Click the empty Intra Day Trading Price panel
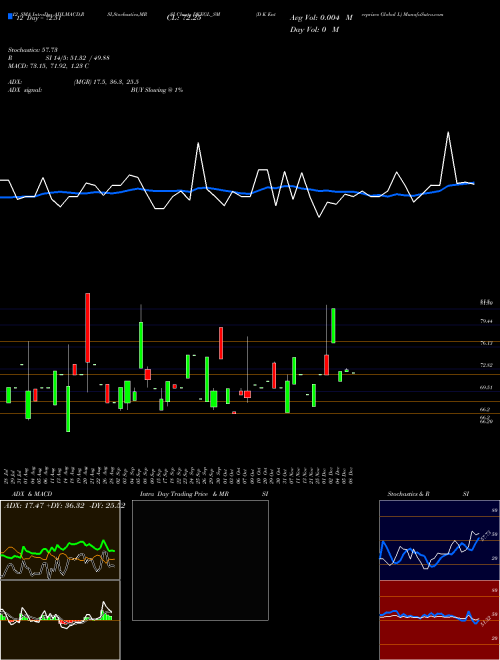Viewport: 500px width, 660px height. 200,560
